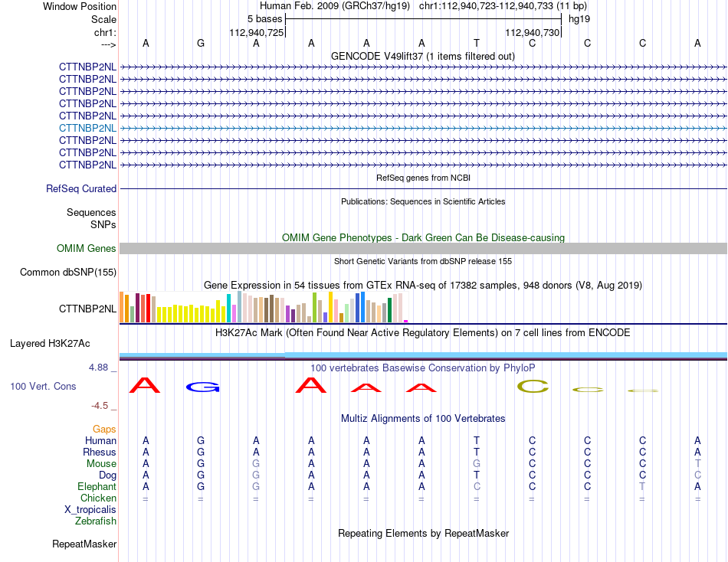Image resolution: width=728 pixels, height=562 pixels.
Task: Click the OMIM Genes track label
Action: 86,248
